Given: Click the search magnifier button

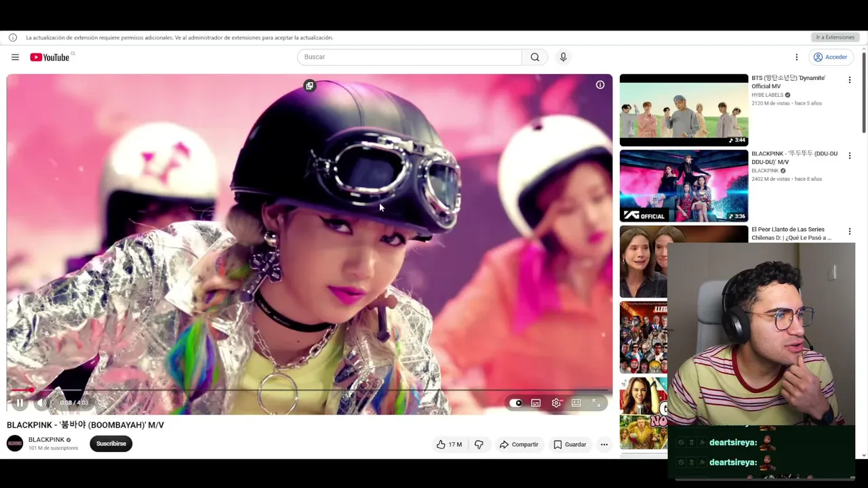Looking at the screenshot, I should [535, 57].
